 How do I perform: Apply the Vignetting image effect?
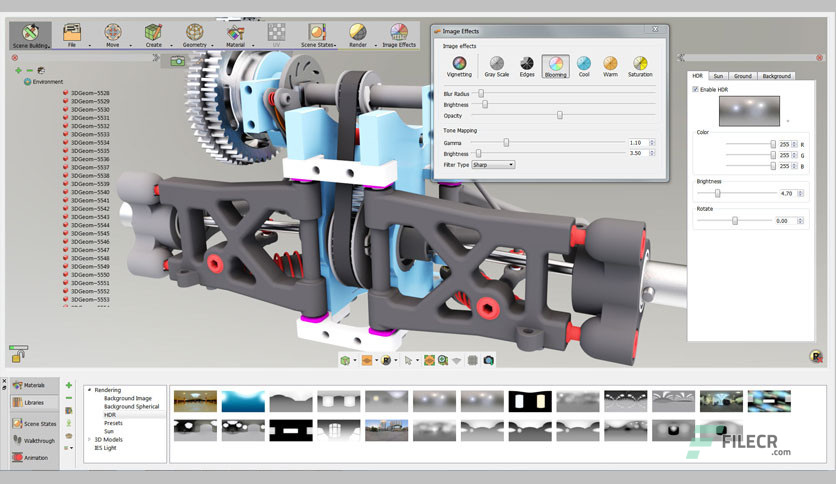click(x=459, y=67)
